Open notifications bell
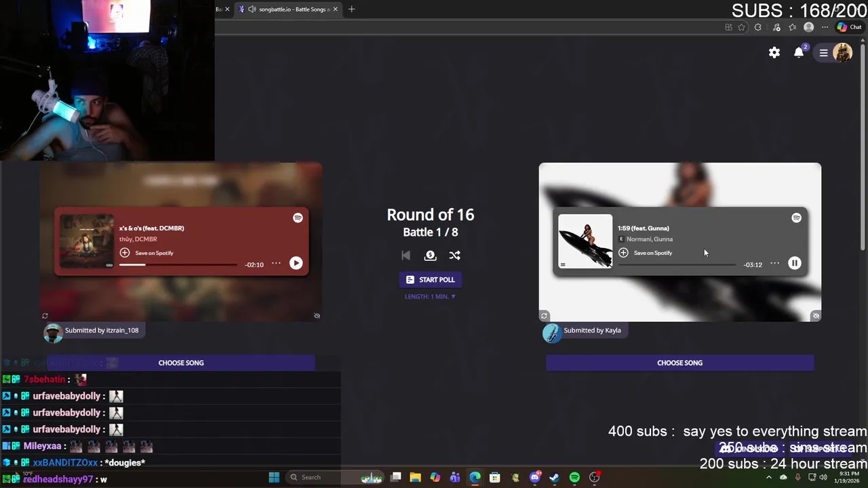The width and height of the screenshot is (868, 488). click(x=799, y=52)
